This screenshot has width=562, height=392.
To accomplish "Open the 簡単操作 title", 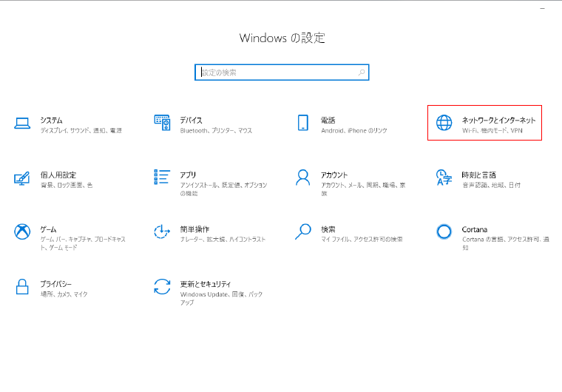I will coord(194,229).
